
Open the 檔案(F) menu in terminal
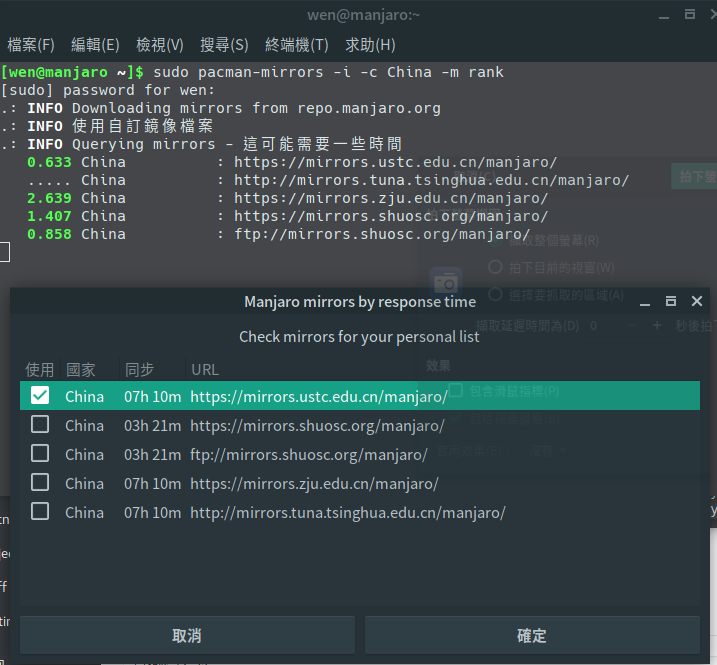click(31, 45)
